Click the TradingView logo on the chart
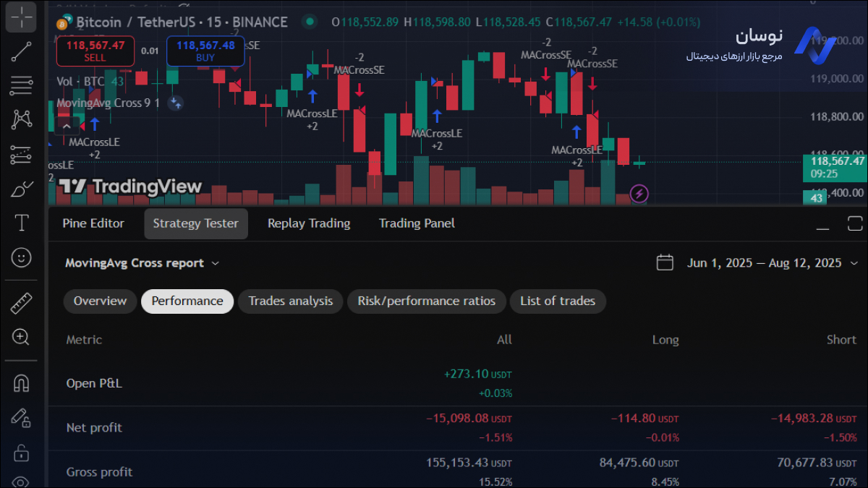This screenshot has height=488, width=868. (130, 187)
